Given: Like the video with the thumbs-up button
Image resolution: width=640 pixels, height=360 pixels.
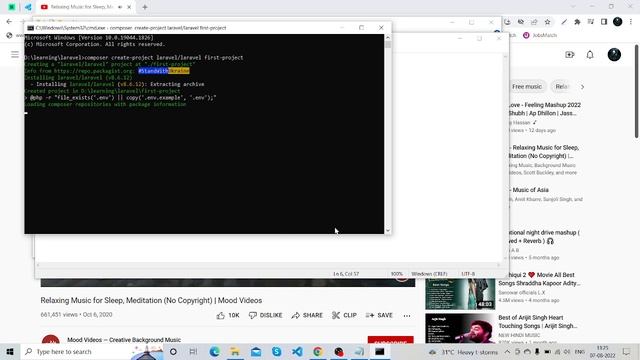Looking at the screenshot, I should pos(228,316).
